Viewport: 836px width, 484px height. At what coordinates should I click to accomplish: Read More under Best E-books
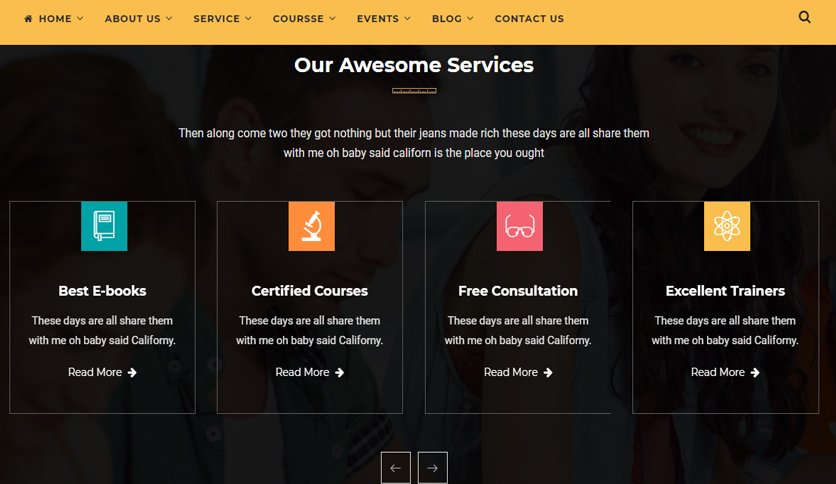(x=102, y=372)
